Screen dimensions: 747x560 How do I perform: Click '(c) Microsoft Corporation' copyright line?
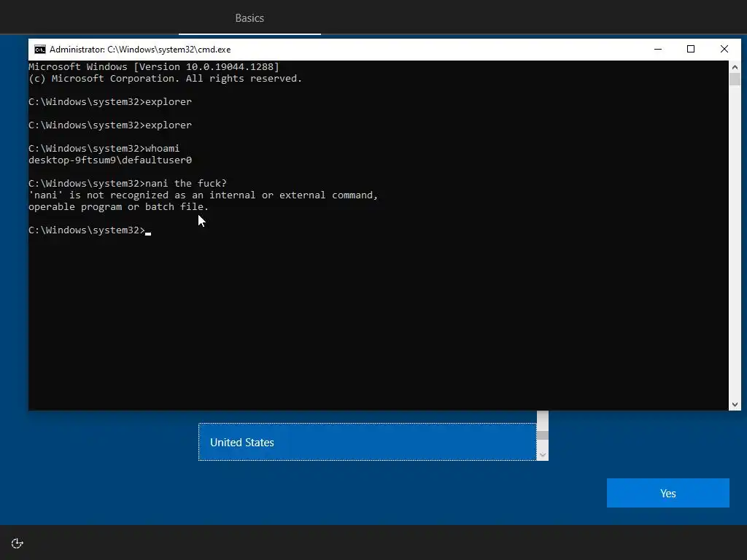coord(166,79)
